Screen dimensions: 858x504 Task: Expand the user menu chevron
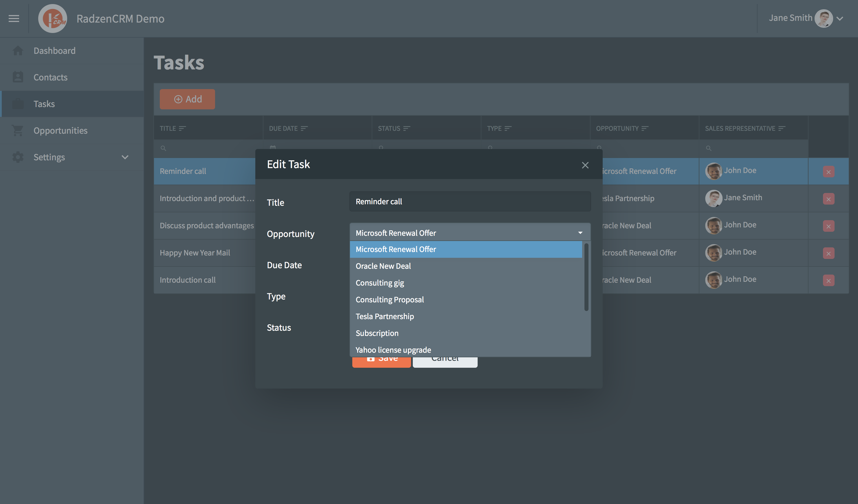(x=840, y=19)
